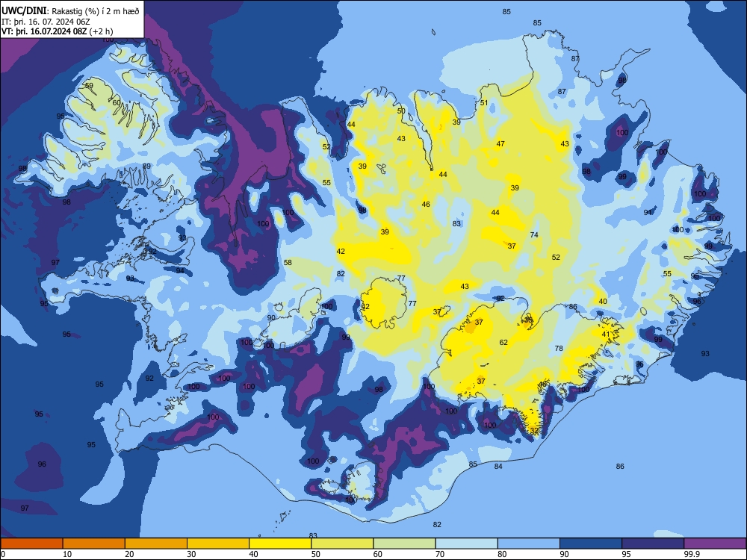Click the humidity value 40 on the map
The height and width of the screenshot is (560, 747).
603,302
